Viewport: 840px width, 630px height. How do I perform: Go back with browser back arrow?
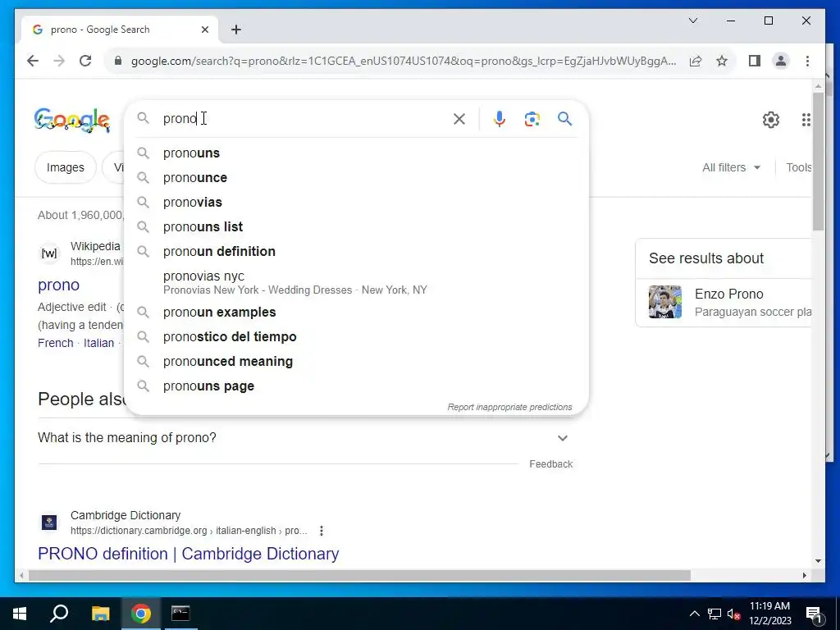33,61
